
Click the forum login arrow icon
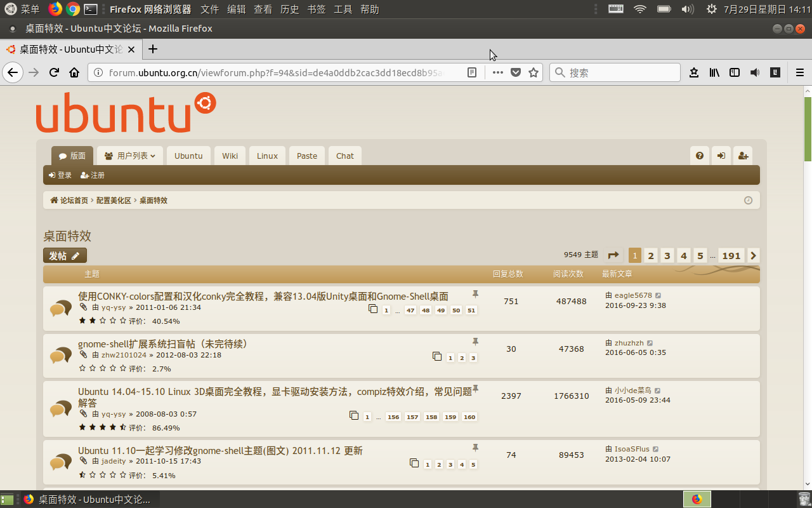pos(721,156)
